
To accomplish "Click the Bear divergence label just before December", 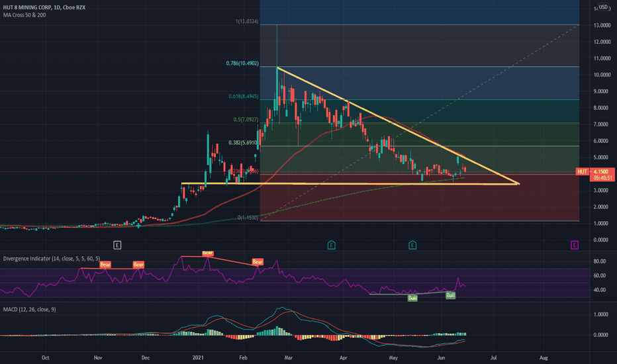I will pos(138,265).
